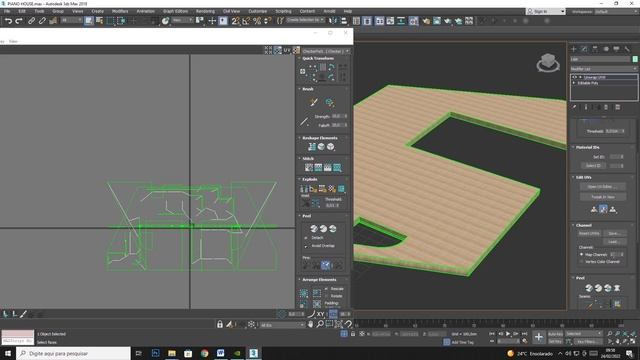
Task: Open the Create Selection Set dropdown
Action: (x=305, y=20)
